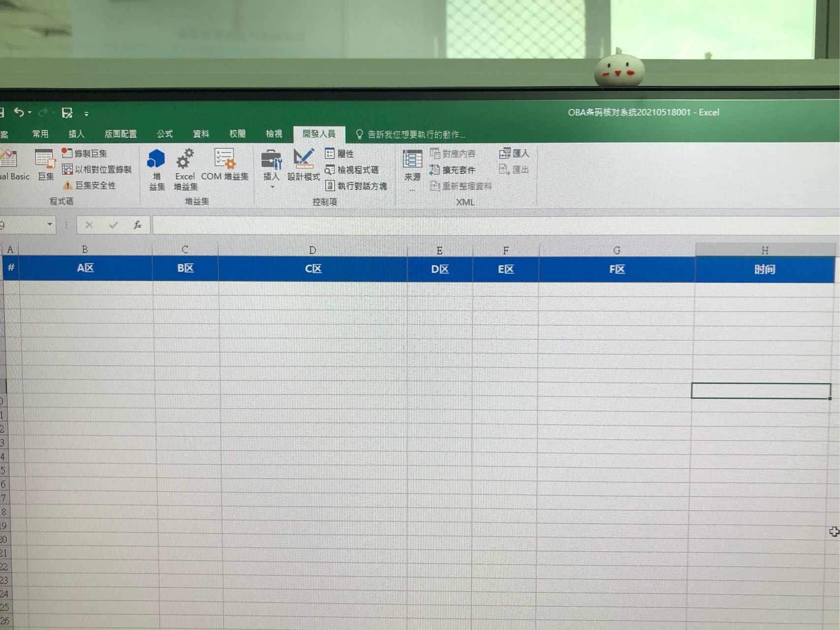Image resolution: width=840 pixels, height=630 pixels.
Task: Open the 公式 ribbon tab
Action: click(165, 134)
